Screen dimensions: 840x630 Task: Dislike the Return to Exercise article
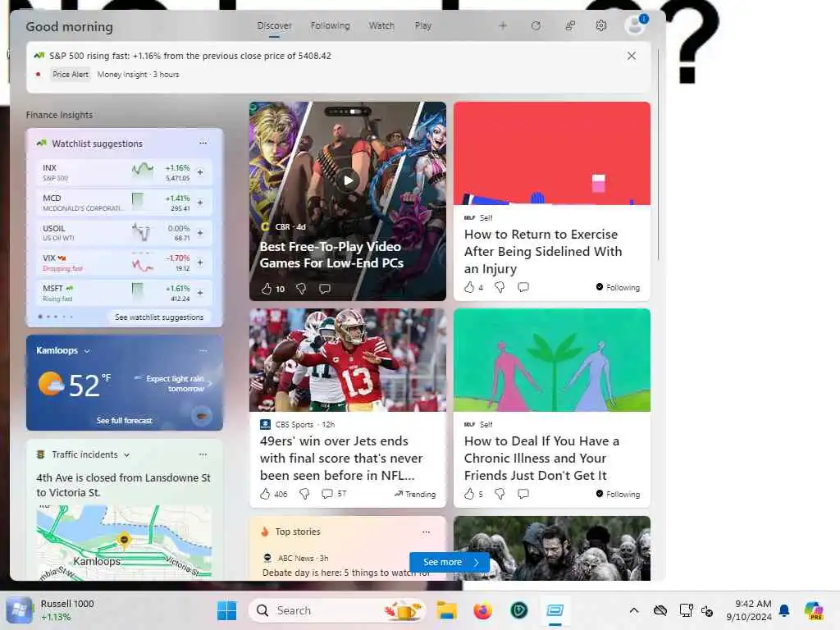tap(500, 287)
